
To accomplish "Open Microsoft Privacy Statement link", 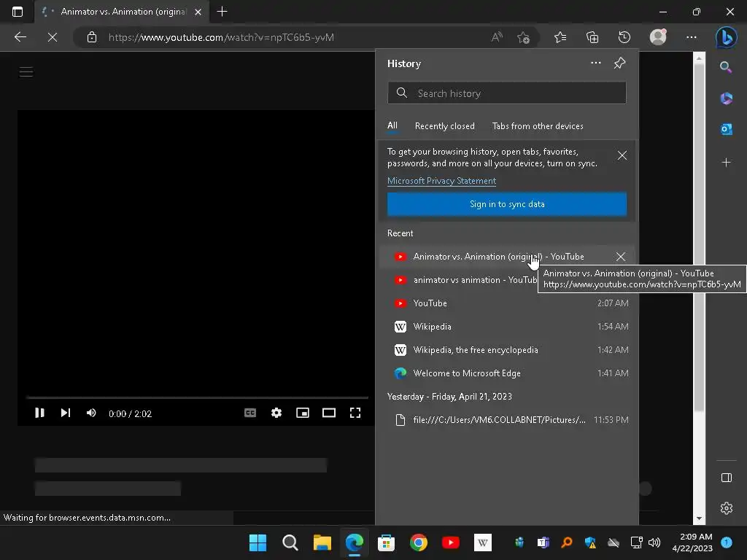I will (x=441, y=181).
